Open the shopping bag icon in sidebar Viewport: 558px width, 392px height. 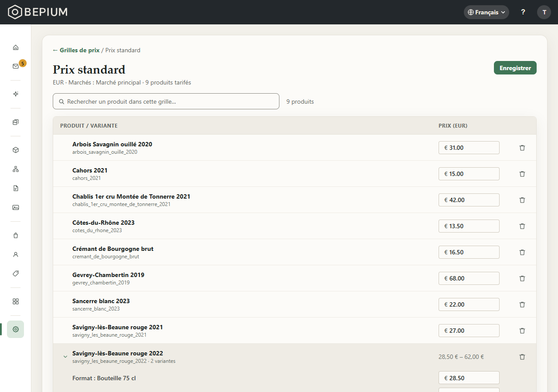tap(16, 235)
